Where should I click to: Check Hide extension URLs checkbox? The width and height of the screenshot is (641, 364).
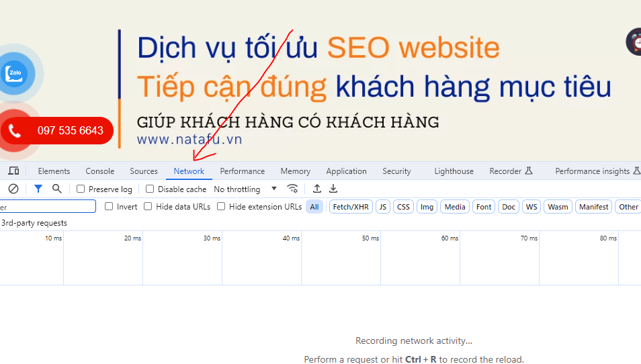point(221,206)
